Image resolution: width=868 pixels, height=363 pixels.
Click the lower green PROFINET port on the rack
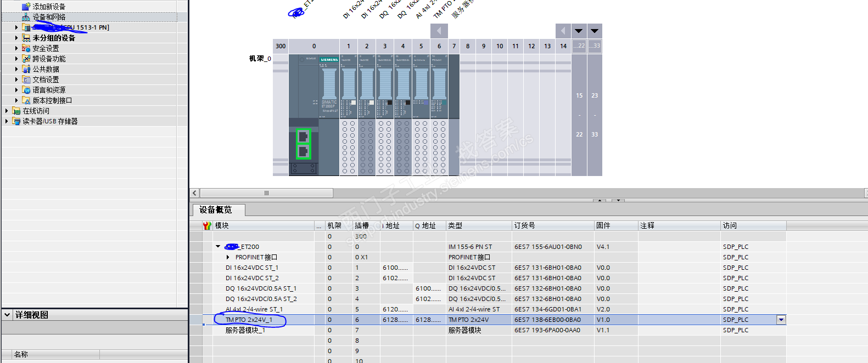303,151
